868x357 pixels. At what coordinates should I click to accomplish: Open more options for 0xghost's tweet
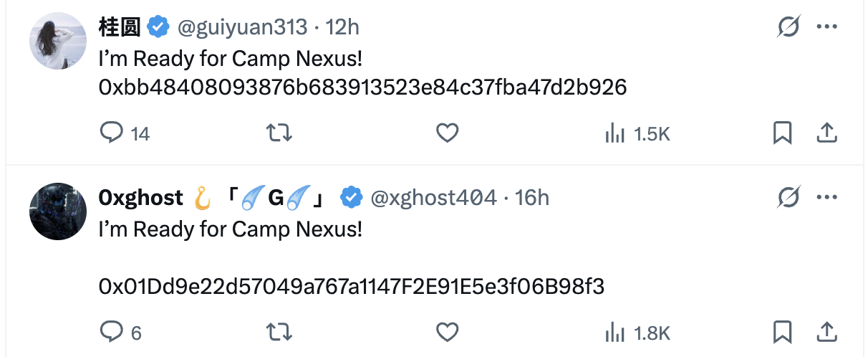pyautogui.click(x=826, y=197)
